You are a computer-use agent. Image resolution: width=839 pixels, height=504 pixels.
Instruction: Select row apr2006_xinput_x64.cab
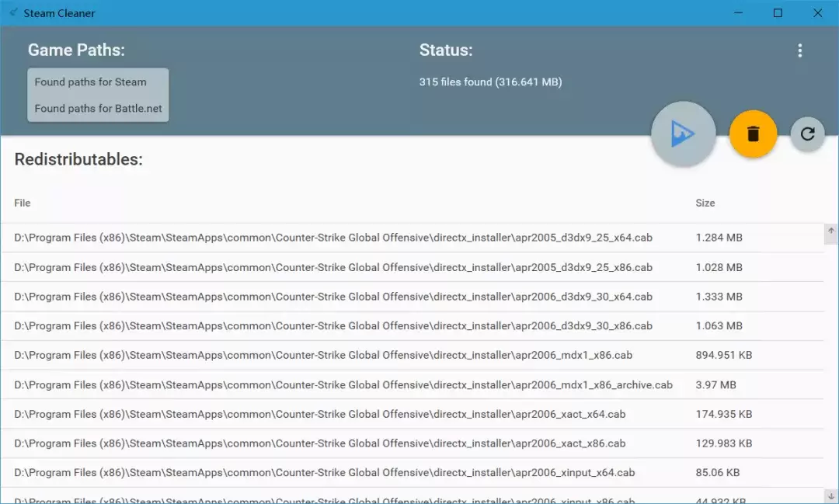(412, 473)
